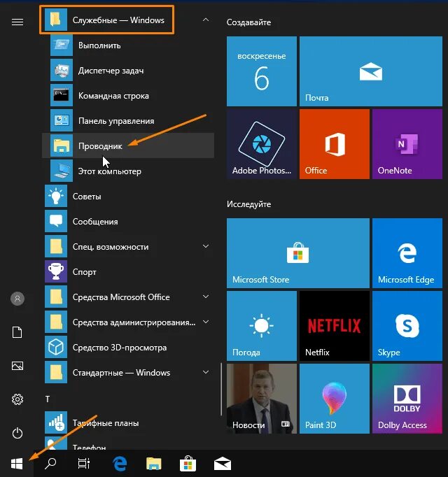Open the Dolby Access tile
The height and width of the screenshot is (477, 448).
(x=407, y=399)
